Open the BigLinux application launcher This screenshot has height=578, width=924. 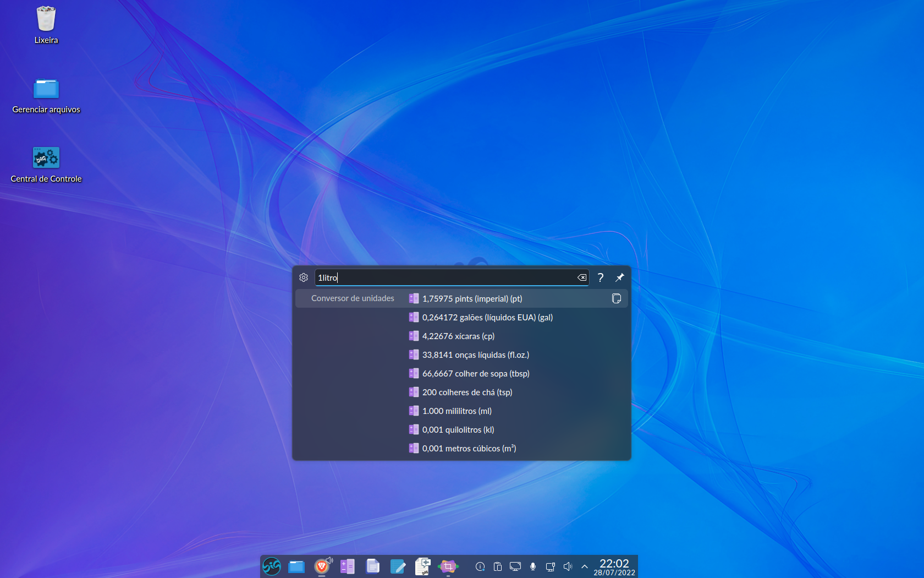tap(272, 566)
